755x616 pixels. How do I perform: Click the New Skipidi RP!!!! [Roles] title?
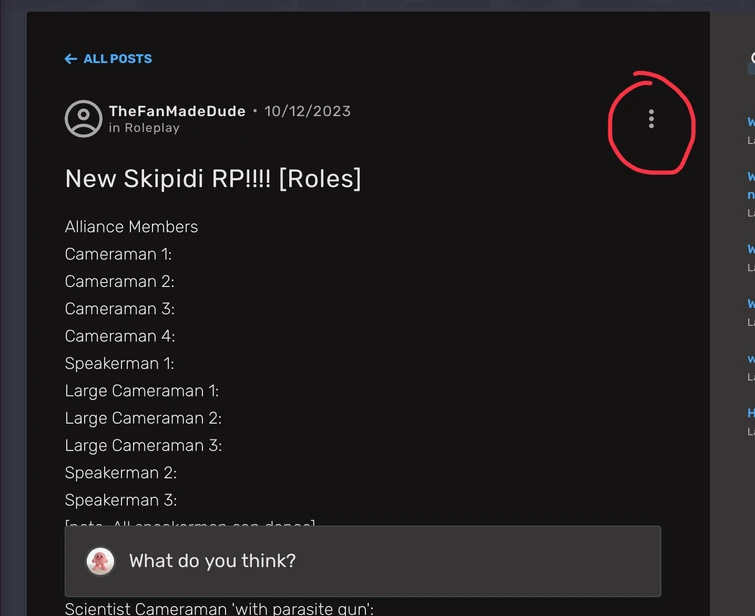point(213,178)
